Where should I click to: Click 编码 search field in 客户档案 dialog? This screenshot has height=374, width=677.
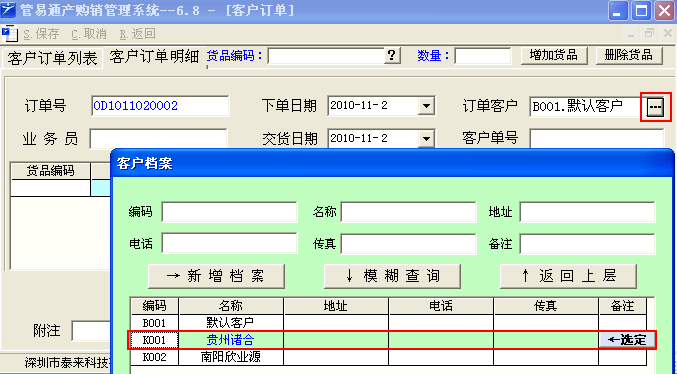(x=229, y=212)
